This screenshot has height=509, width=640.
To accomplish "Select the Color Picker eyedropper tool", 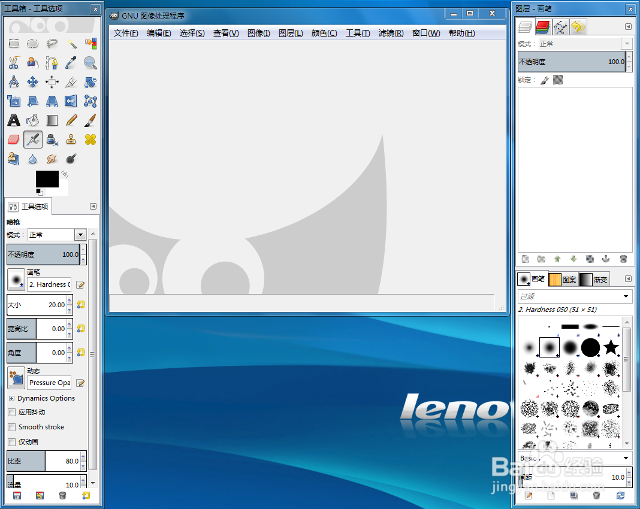I will click(71, 62).
